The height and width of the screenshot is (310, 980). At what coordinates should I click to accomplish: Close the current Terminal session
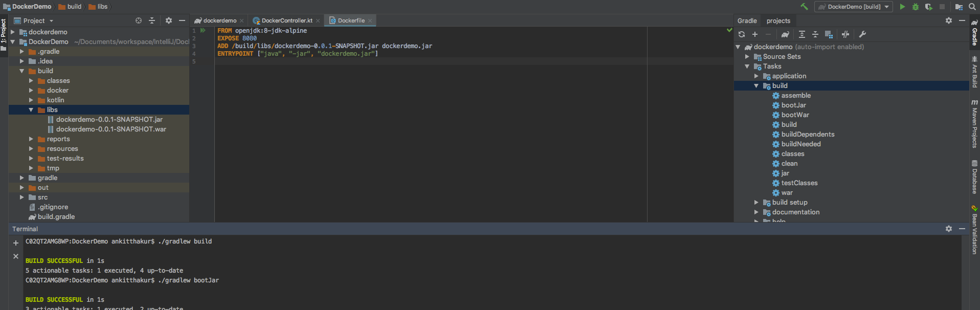pyautogui.click(x=16, y=256)
